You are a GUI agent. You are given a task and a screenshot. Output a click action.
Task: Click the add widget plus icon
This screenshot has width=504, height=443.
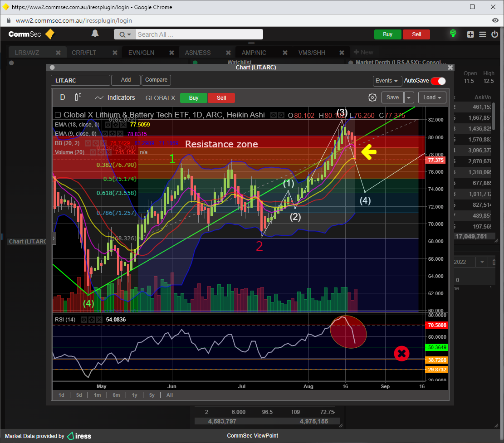[x=470, y=34]
